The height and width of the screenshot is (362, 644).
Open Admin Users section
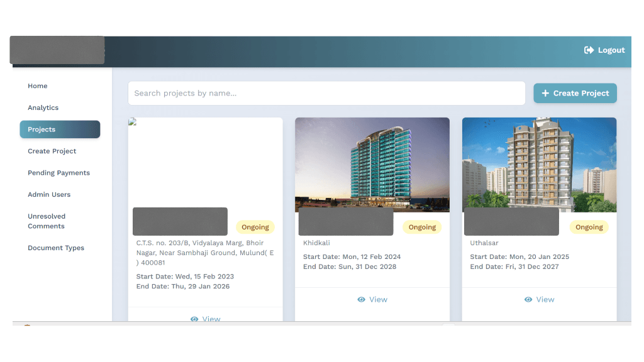coord(49,195)
